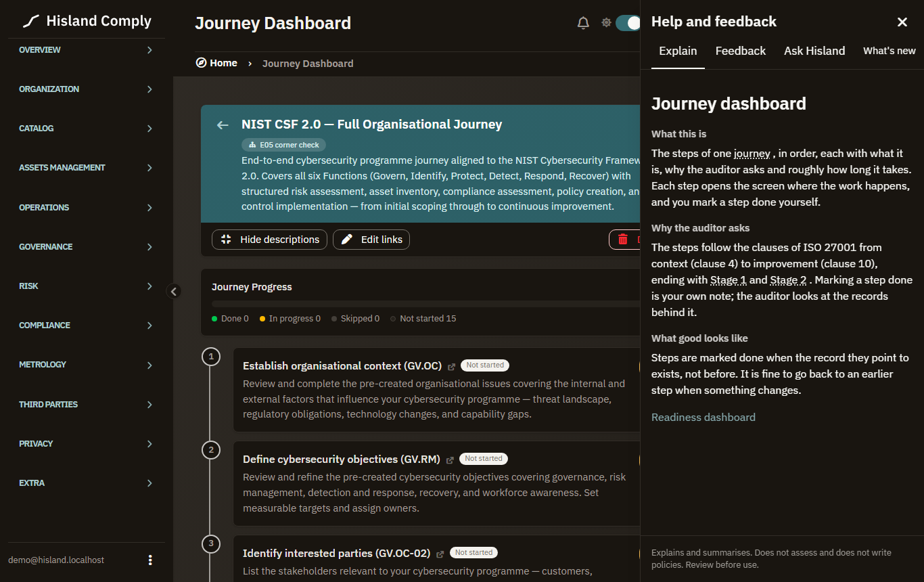Open the METROLOGY menu item
This screenshot has width=924, height=582.
(87, 365)
